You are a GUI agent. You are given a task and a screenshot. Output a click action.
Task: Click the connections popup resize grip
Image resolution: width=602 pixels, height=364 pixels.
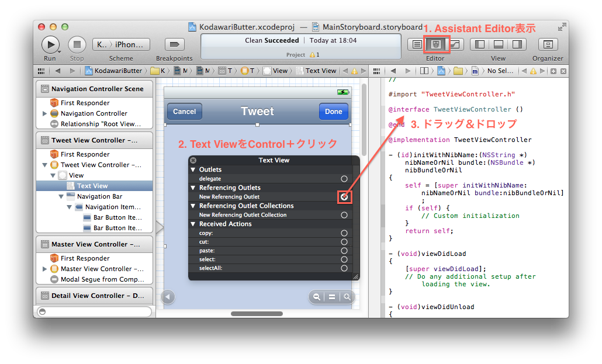pyautogui.click(x=355, y=276)
